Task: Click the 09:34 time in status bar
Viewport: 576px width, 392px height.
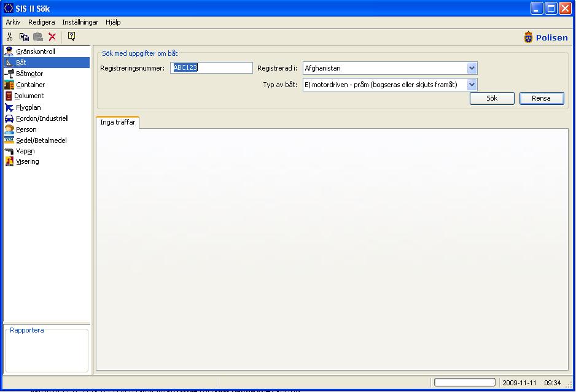Action: click(x=553, y=383)
